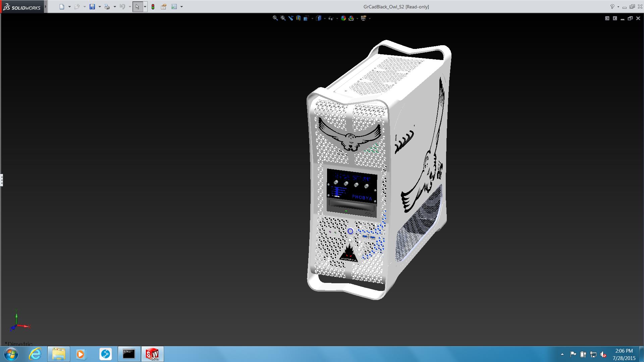Viewport: 644px width, 362px height.
Task: Click the Zoom to Fit icon
Action: point(275,18)
